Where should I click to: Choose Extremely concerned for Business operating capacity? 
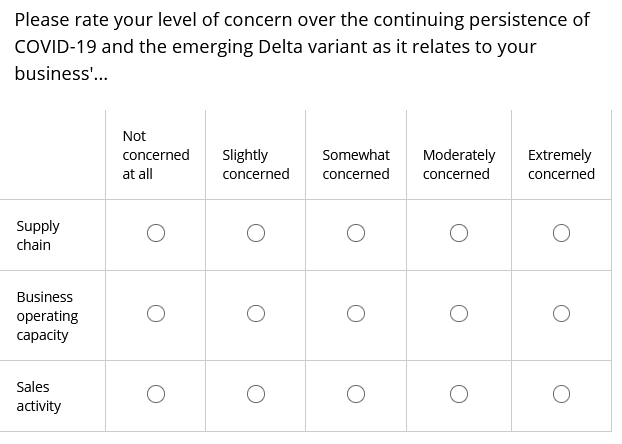561,313
